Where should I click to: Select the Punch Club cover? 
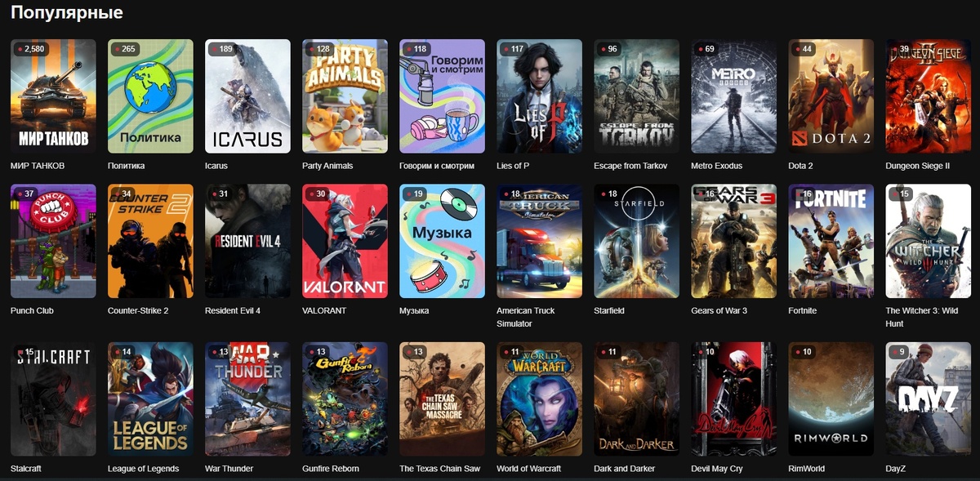click(53, 241)
